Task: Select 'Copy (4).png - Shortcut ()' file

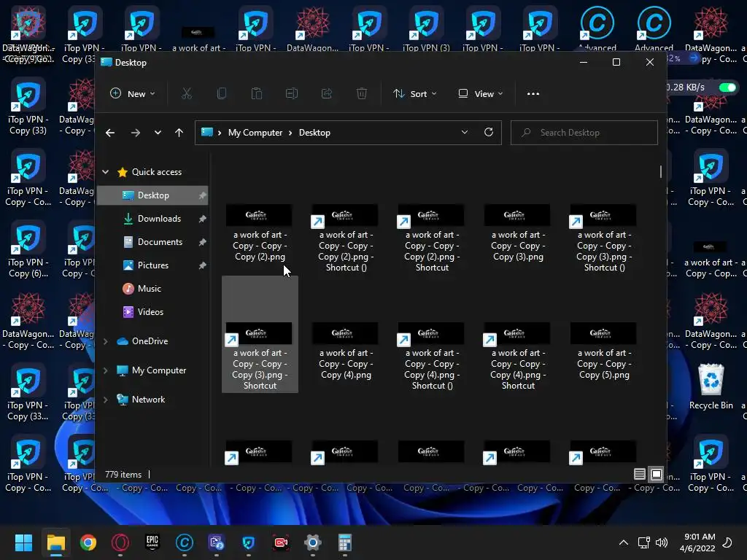Action: point(432,357)
